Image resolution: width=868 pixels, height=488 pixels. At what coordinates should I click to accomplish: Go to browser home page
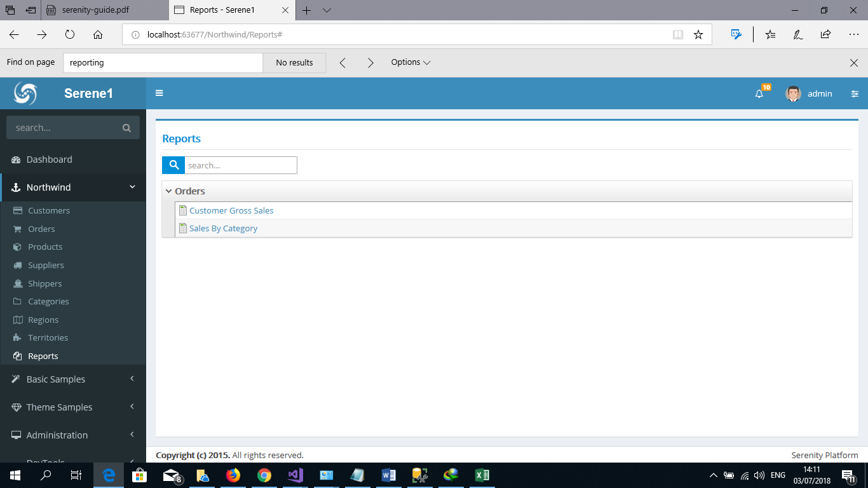[98, 34]
